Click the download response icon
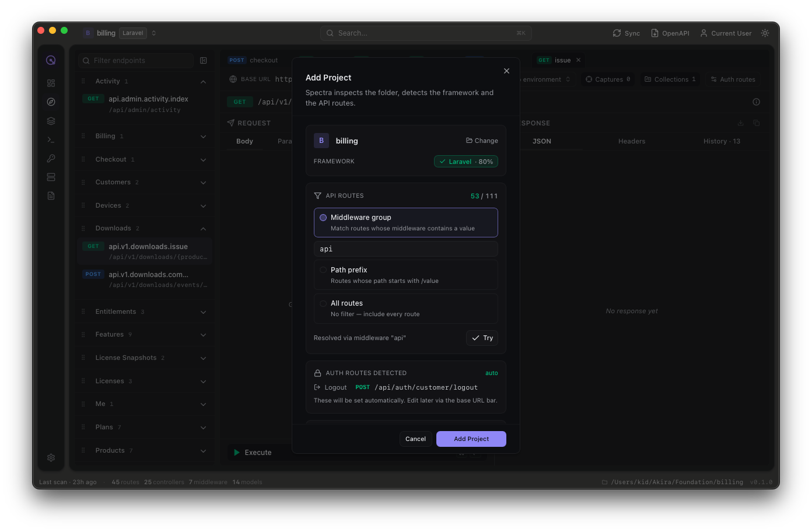812x532 pixels. (740, 123)
